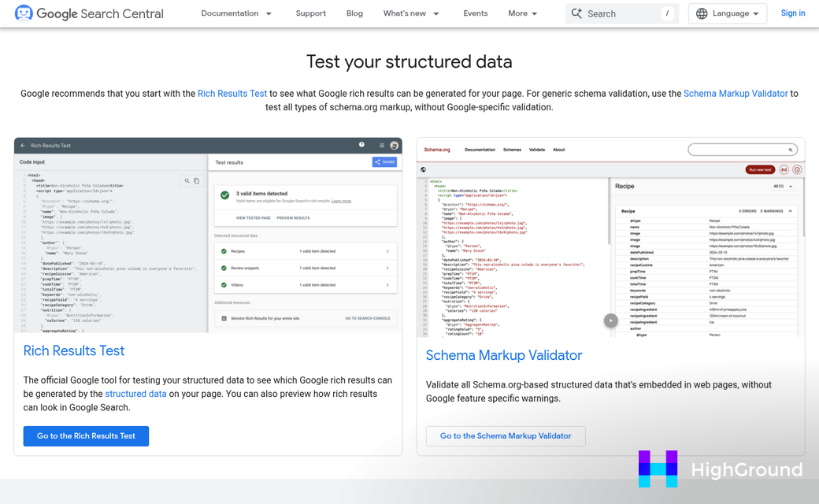Click Go to the Schema Markup Validator button
Image resolution: width=819 pixels, height=504 pixels.
[506, 436]
